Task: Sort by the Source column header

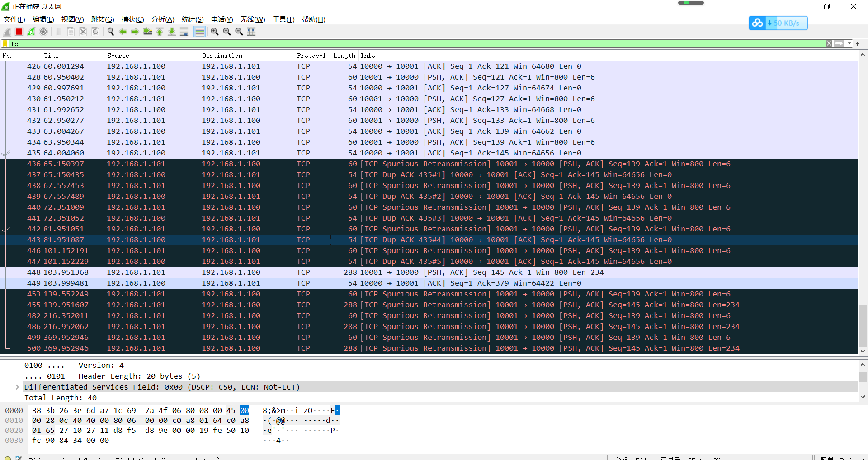Action: pos(152,56)
